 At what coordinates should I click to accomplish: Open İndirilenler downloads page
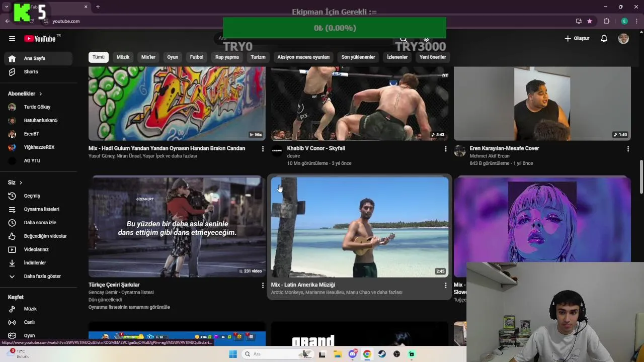coord(38,263)
